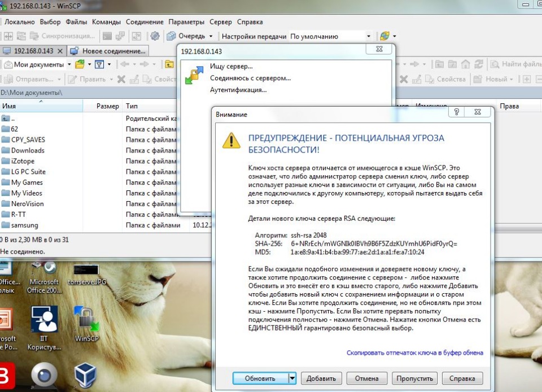Click the home directory icon in remote panel
This screenshot has height=392, width=542.
pyautogui.click(x=466, y=64)
